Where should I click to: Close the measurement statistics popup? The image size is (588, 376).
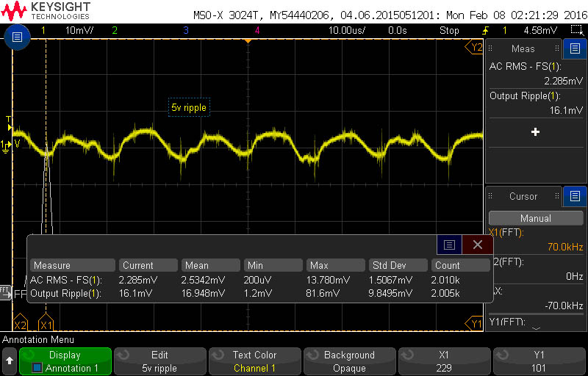(477, 245)
